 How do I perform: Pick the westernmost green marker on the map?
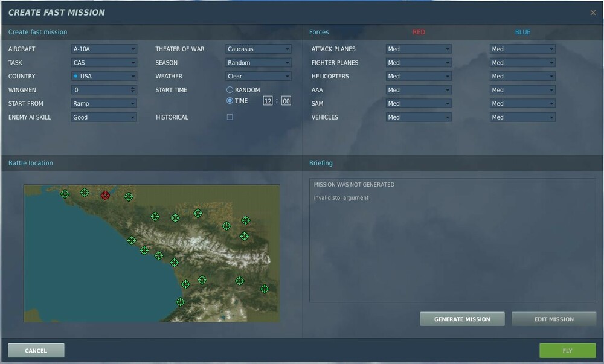(x=65, y=194)
